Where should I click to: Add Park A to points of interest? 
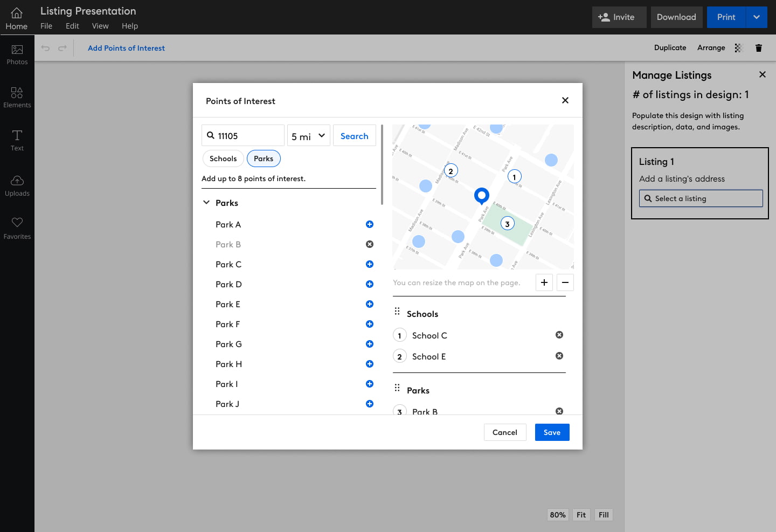pyautogui.click(x=370, y=224)
